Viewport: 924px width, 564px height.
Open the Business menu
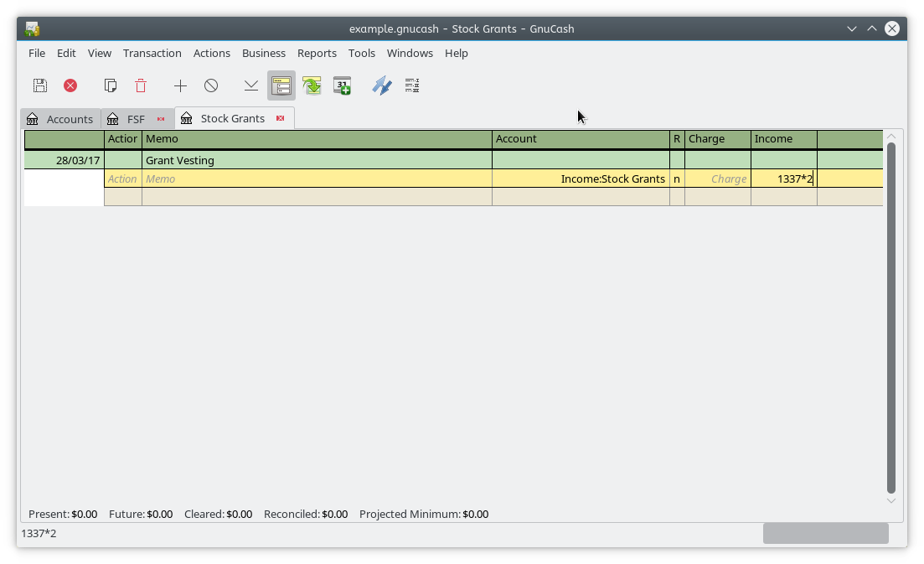coord(263,53)
